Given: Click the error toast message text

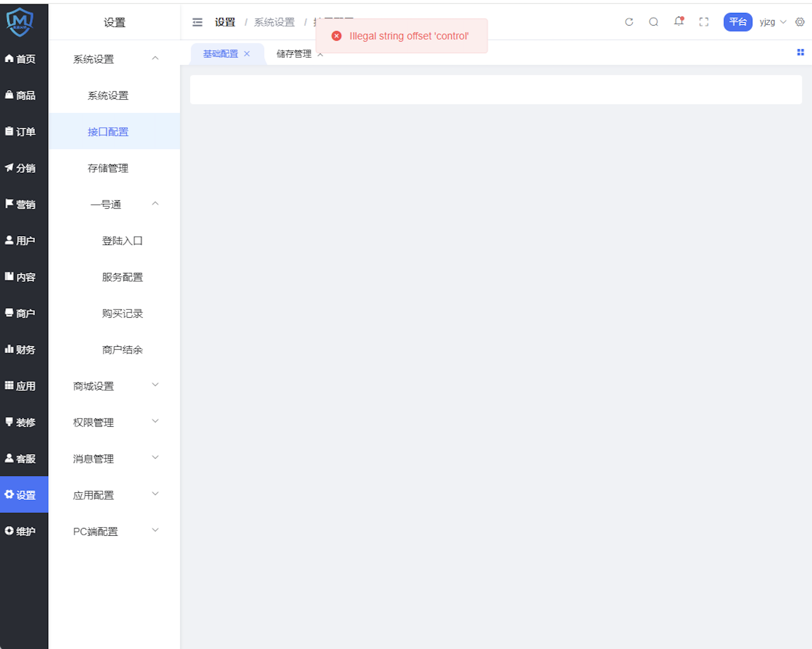Looking at the screenshot, I should (409, 36).
